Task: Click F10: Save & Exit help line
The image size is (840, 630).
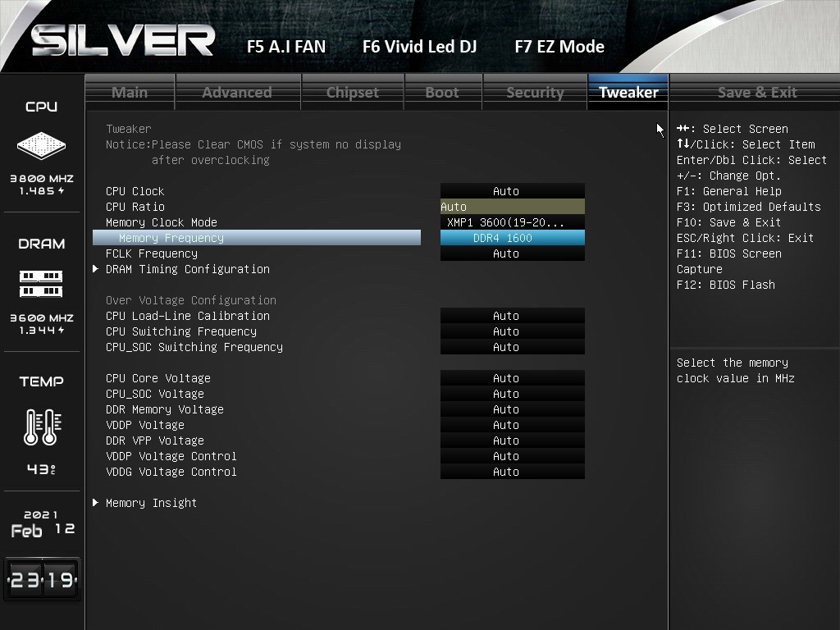Action: pos(728,222)
